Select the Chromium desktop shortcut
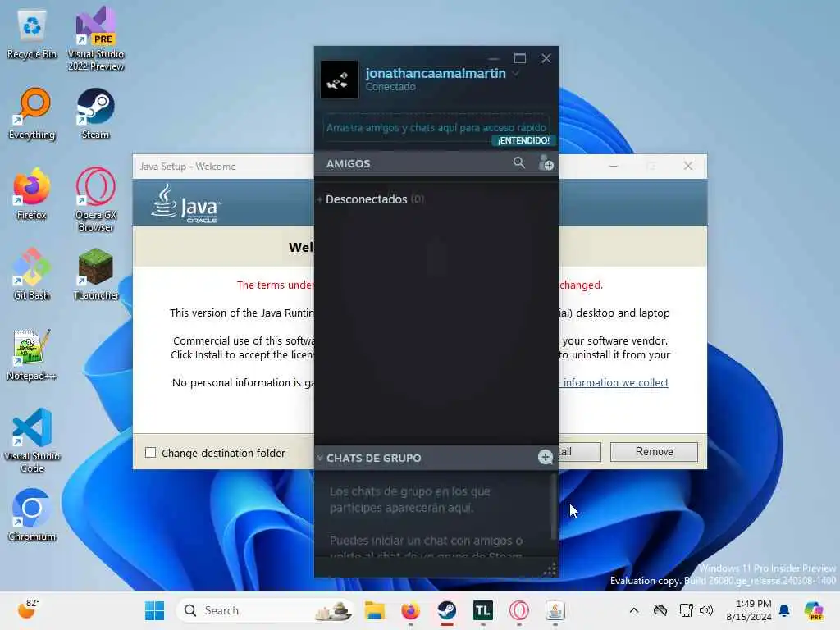The width and height of the screenshot is (840, 630). click(32, 515)
